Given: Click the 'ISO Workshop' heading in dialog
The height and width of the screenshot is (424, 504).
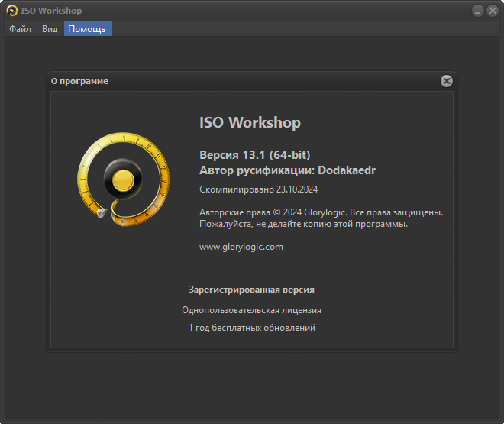Looking at the screenshot, I should click(x=250, y=122).
